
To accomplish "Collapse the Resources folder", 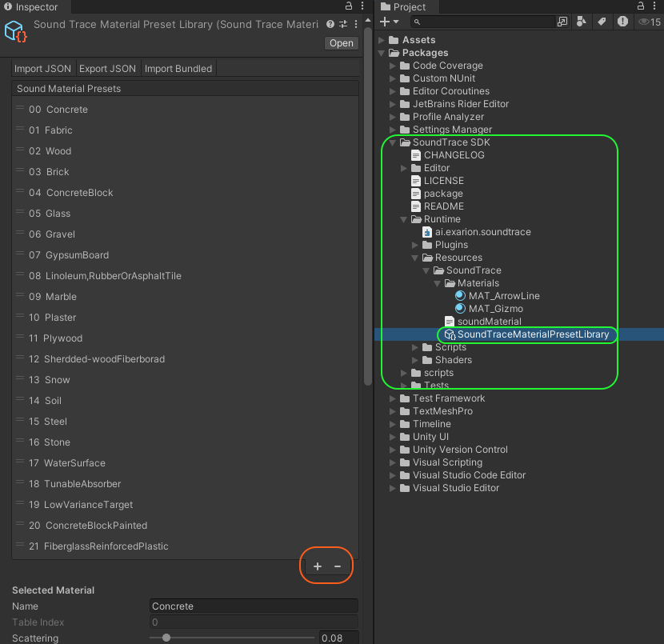I will [x=415, y=258].
